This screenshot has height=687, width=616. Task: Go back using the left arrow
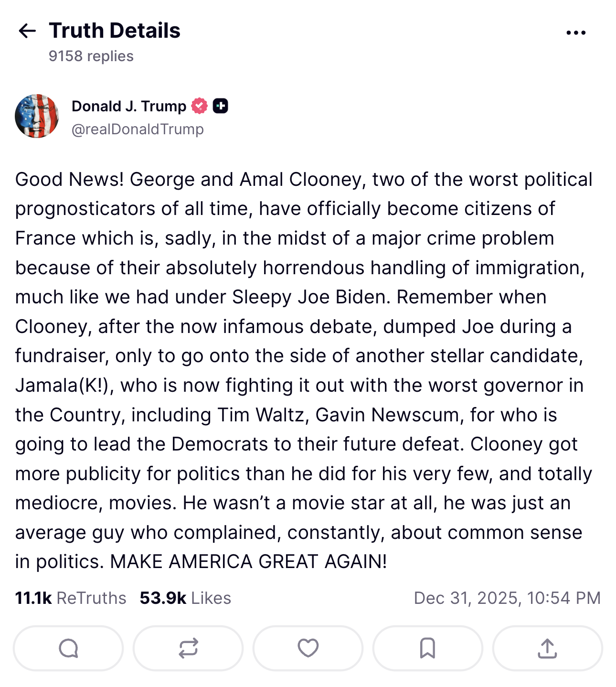click(x=27, y=31)
